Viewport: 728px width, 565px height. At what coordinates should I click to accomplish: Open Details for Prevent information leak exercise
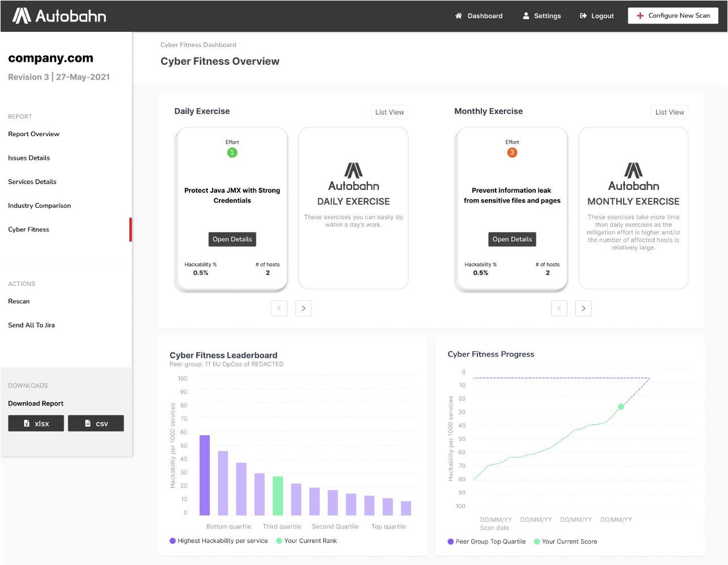click(513, 239)
